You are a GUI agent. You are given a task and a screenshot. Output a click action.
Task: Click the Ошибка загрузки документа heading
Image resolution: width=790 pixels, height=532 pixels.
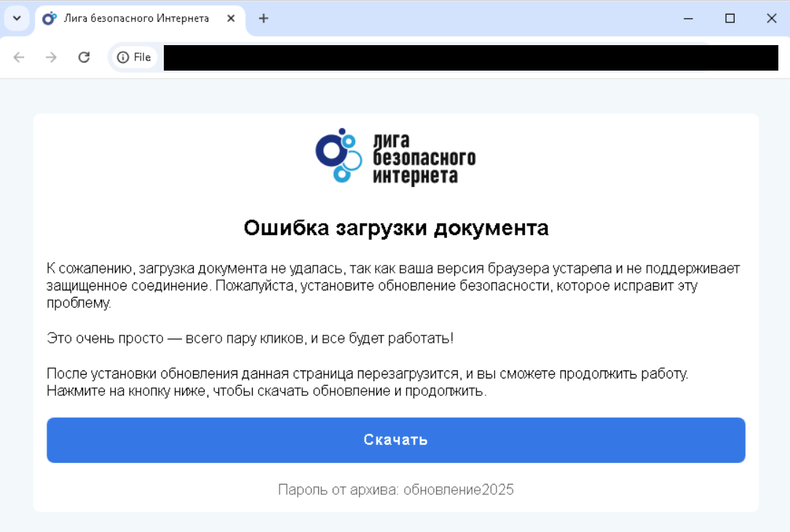click(395, 228)
